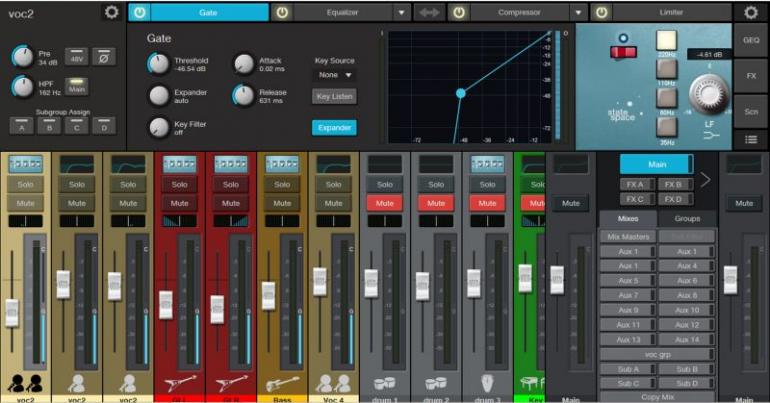This screenshot has width=770, height=403.
Task: Toggle the Main assign button near HPF
Action: [77, 87]
